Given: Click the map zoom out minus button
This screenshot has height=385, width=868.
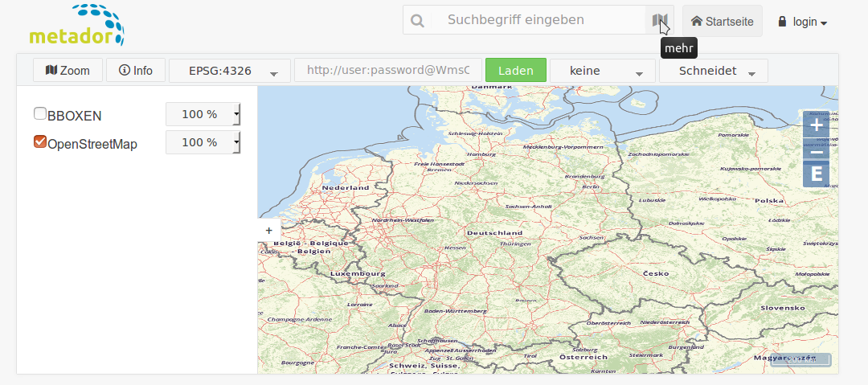Looking at the screenshot, I should point(816,153).
